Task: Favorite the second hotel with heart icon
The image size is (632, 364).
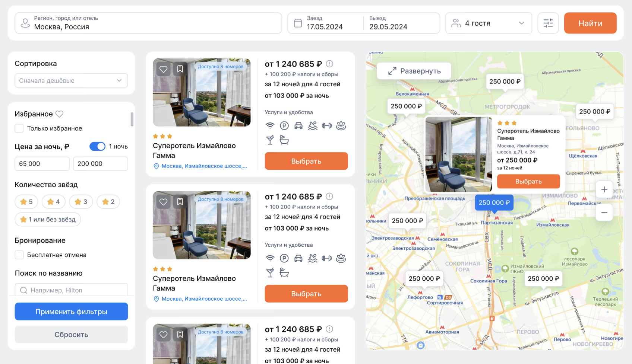Action: (163, 202)
